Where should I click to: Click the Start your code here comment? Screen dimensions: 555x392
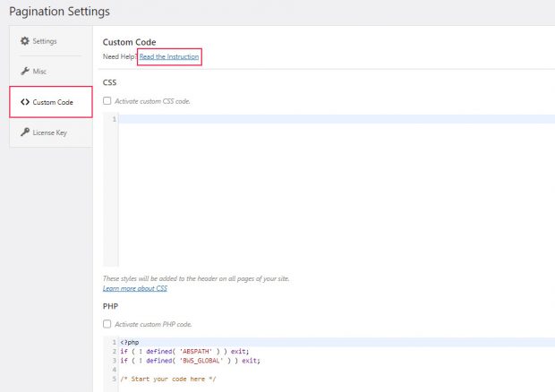[x=167, y=379]
